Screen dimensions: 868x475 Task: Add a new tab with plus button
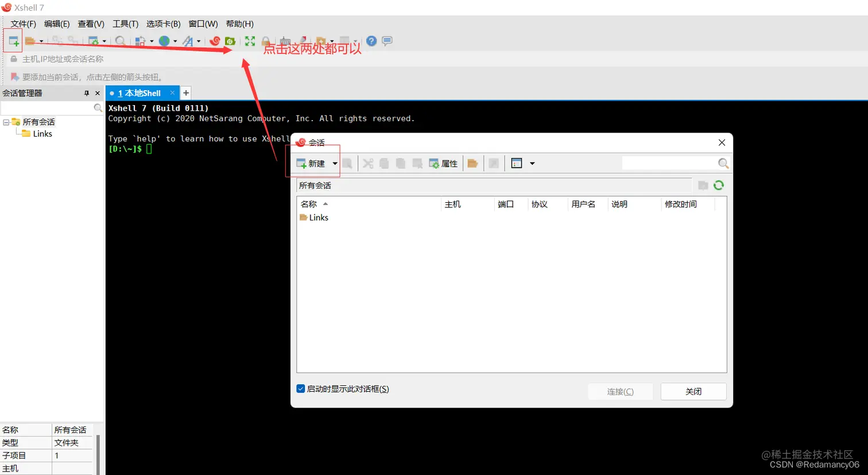[186, 93]
